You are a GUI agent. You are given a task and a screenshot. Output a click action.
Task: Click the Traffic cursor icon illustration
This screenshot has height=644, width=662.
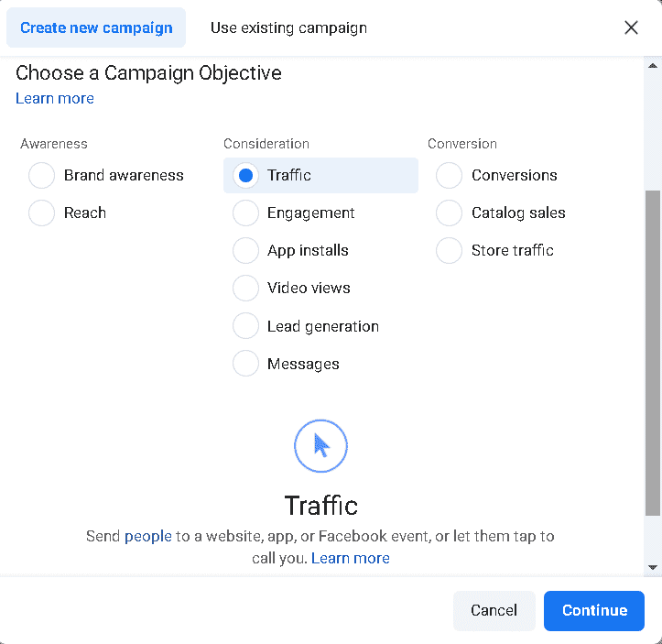tap(320, 446)
